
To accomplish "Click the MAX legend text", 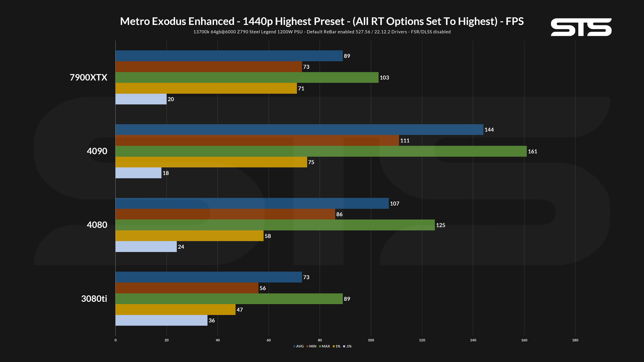I will [x=326, y=346].
